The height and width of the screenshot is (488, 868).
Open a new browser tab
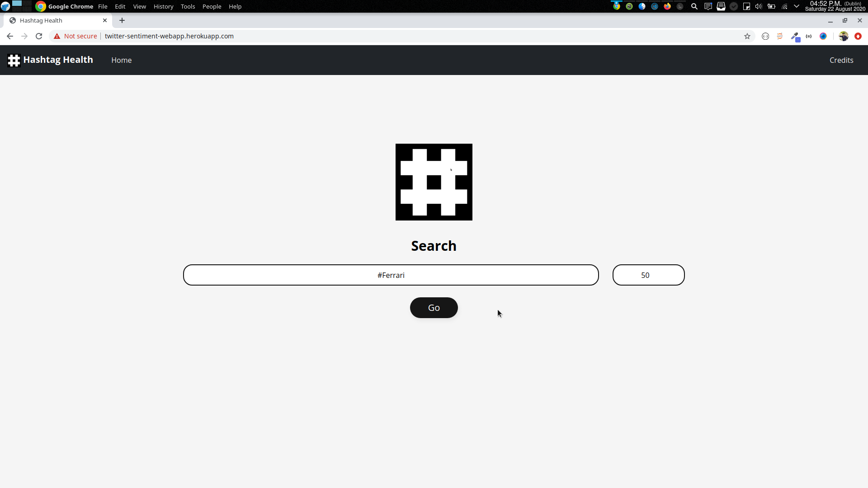tap(122, 20)
